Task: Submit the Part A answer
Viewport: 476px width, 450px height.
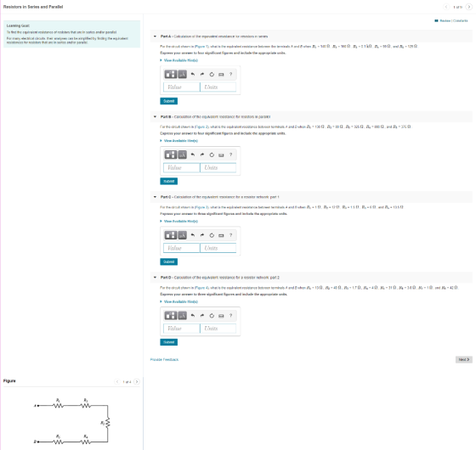Action: 169,101
